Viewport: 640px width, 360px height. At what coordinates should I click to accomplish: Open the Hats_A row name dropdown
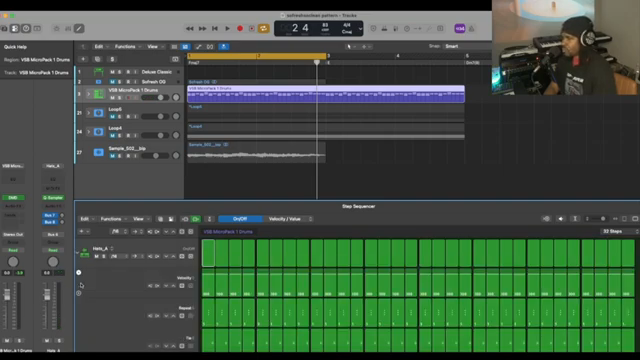tap(103, 248)
